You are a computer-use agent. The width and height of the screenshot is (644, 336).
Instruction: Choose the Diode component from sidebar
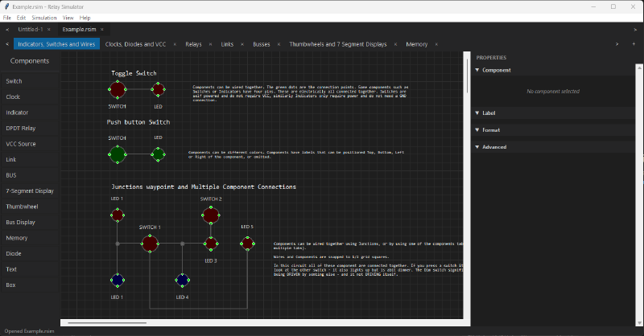(x=14, y=253)
